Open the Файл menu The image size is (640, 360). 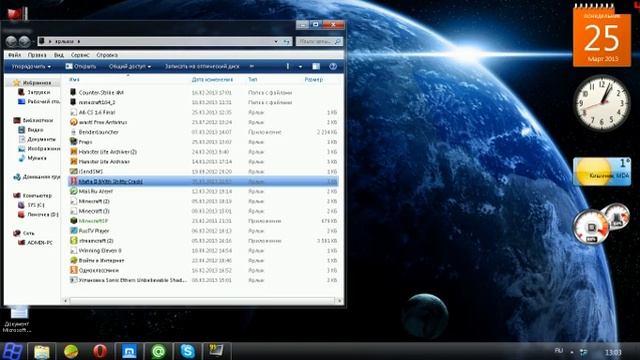tap(14, 55)
